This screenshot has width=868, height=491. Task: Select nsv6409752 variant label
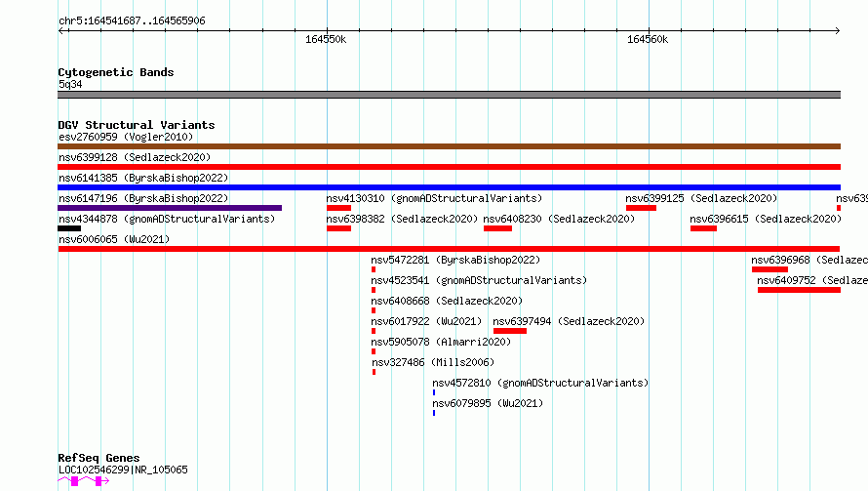[x=812, y=280]
